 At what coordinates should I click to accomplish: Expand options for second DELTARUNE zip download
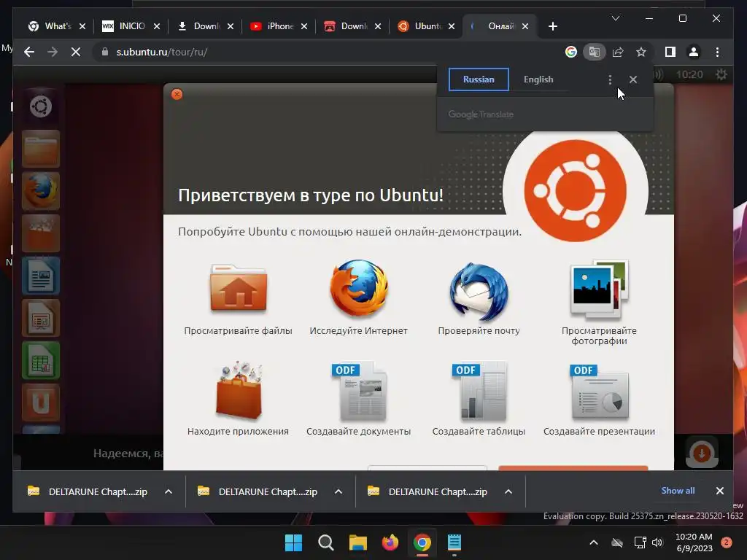point(338,491)
